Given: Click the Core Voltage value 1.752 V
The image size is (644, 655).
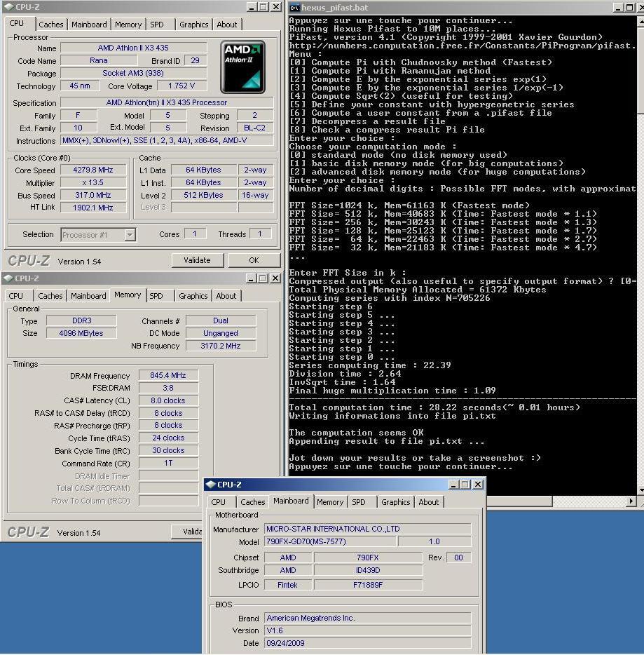Looking at the screenshot, I should pyautogui.click(x=181, y=86).
